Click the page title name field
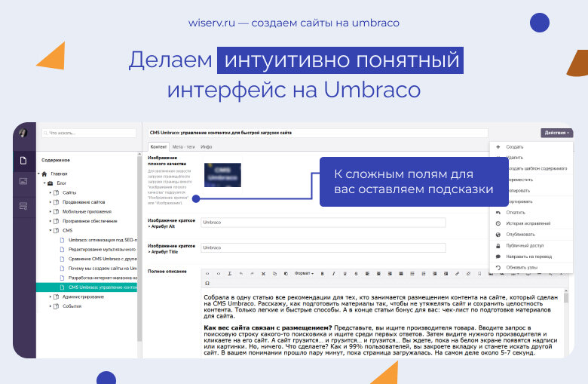The height and width of the screenshot is (384, 588). click(x=318, y=133)
